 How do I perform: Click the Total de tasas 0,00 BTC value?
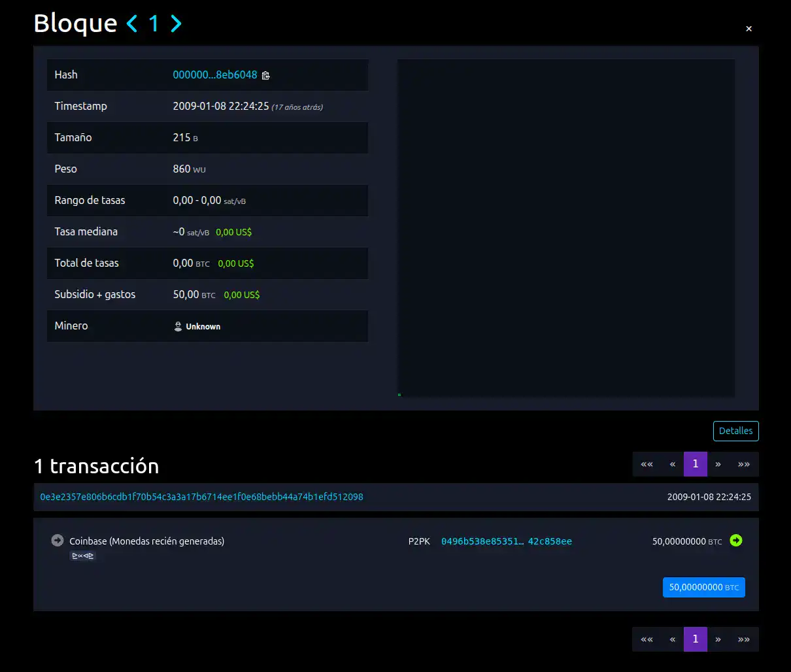click(192, 263)
